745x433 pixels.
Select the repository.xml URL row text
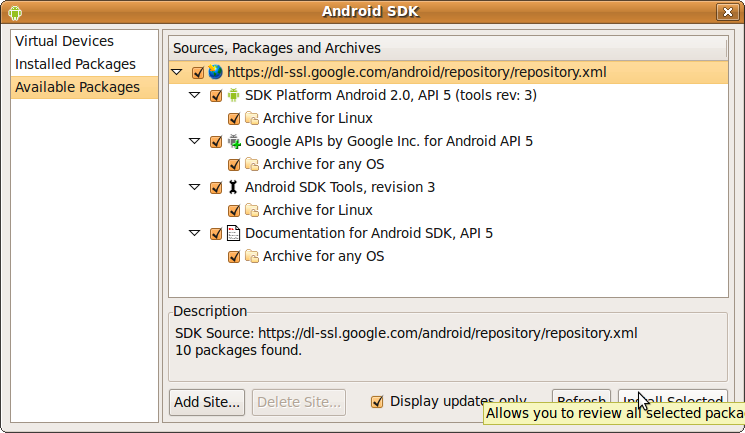417,72
